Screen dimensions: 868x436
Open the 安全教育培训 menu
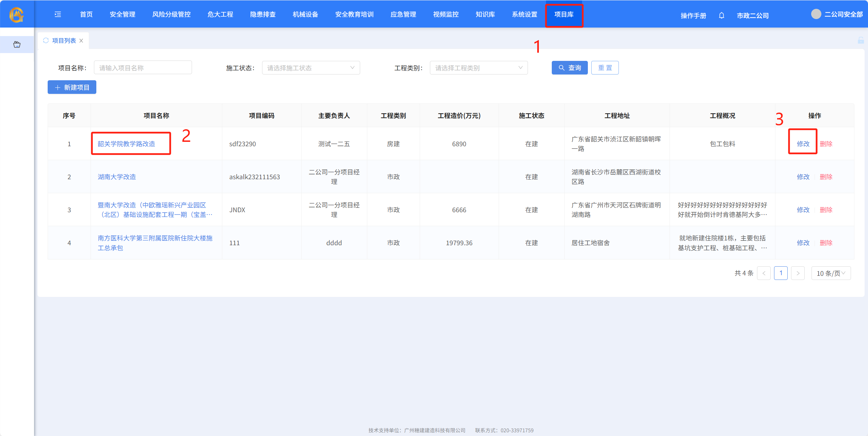[x=354, y=15]
